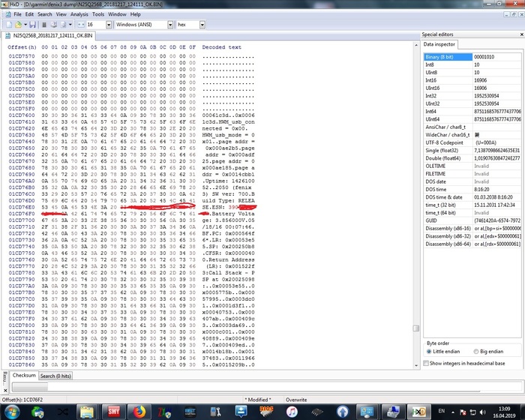Click the Open disk toolbar icon
525x420 pixels.
tap(53, 25)
